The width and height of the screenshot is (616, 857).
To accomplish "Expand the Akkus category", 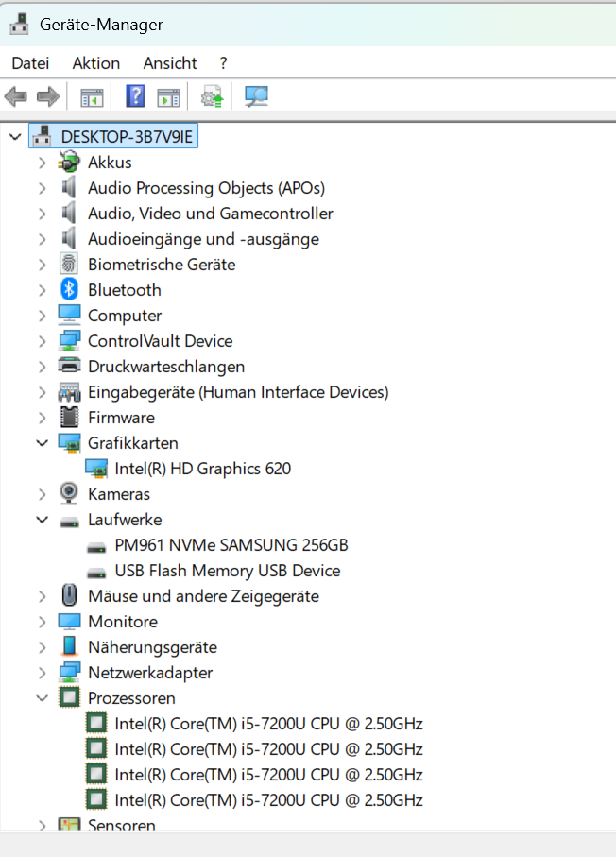I will click(43, 163).
